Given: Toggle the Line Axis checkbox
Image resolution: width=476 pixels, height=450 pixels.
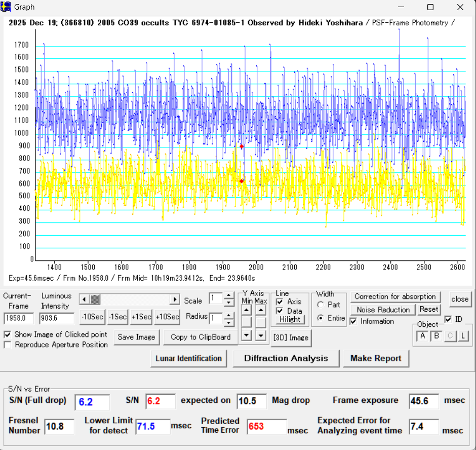Looking at the screenshot, I should (280, 302).
